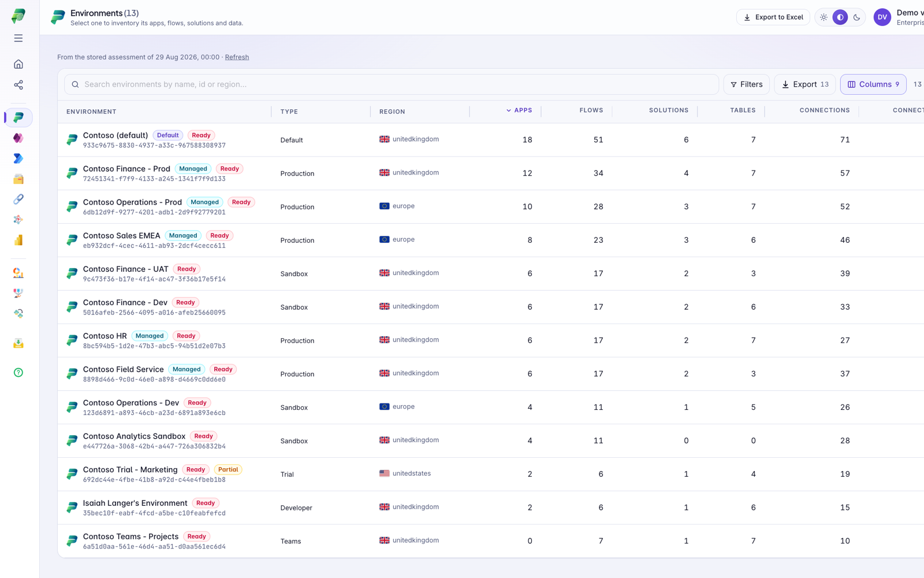Click the Ready badge on Contoso Analytics Sandbox
Screen dimensions: 924x578
point(204,436)
